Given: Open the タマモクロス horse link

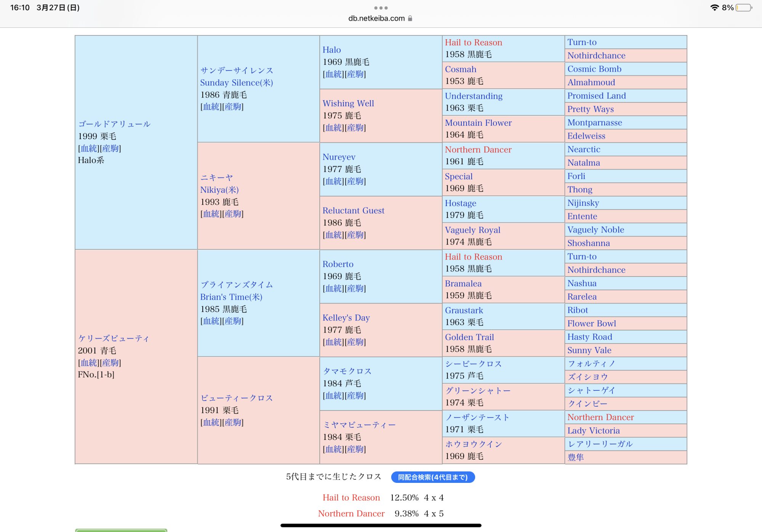Looking at the screenshot, I should pyautogui.click(x=347, y=371).
